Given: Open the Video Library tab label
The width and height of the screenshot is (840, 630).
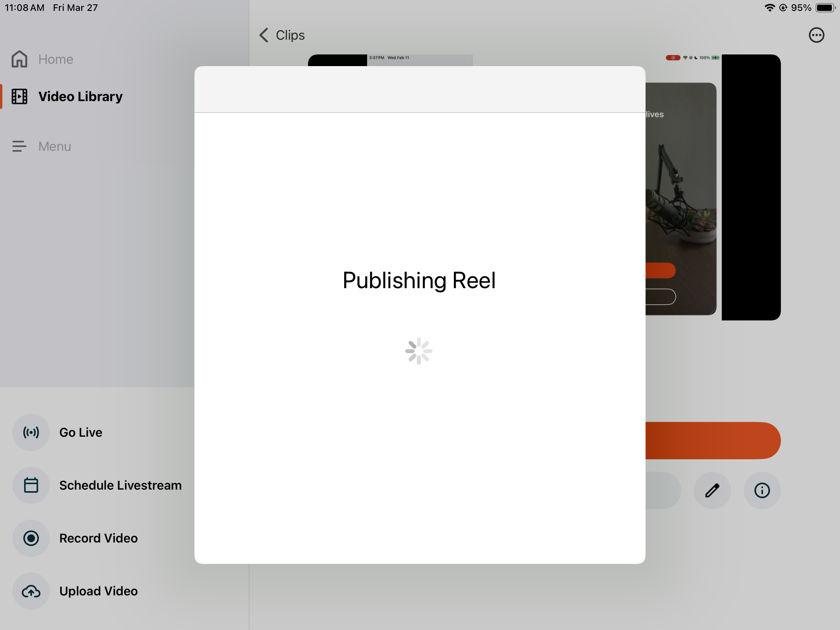Looking at the screenshot, I should pyautogui.click(x=80, y=96).
